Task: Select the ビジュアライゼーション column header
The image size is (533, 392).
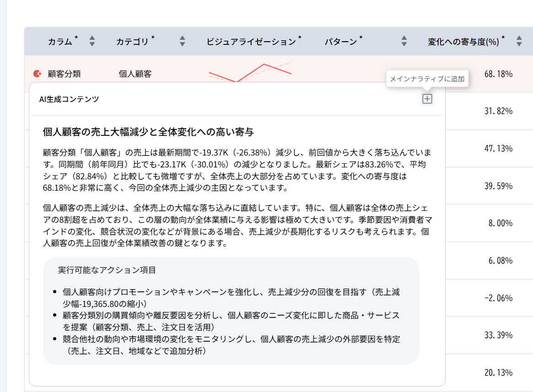Action: (x=251, y=42)
